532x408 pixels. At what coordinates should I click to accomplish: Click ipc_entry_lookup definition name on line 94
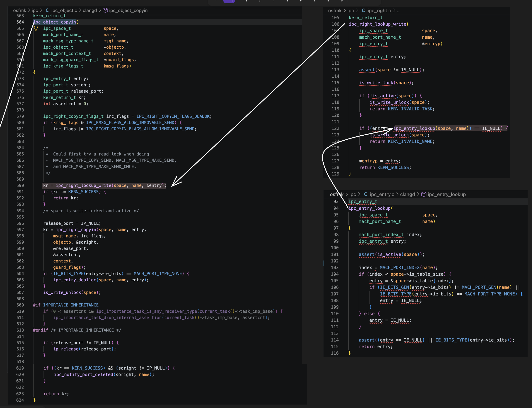(x=370, y=208)
